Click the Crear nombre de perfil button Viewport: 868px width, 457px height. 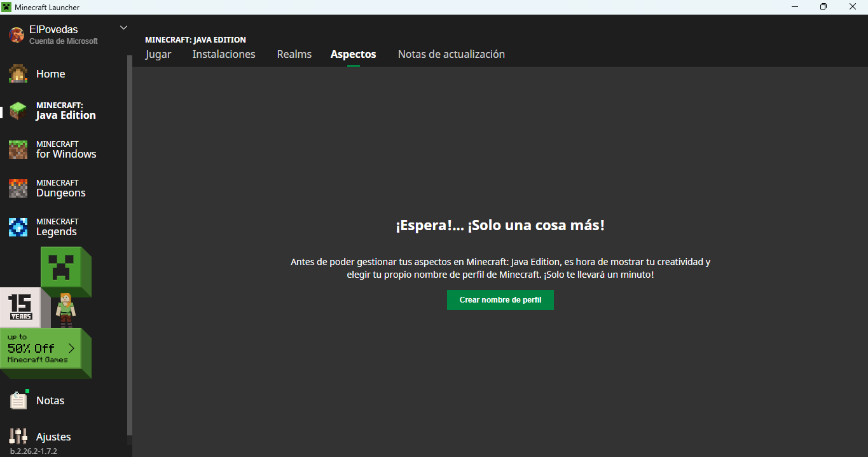click(500, 300)
